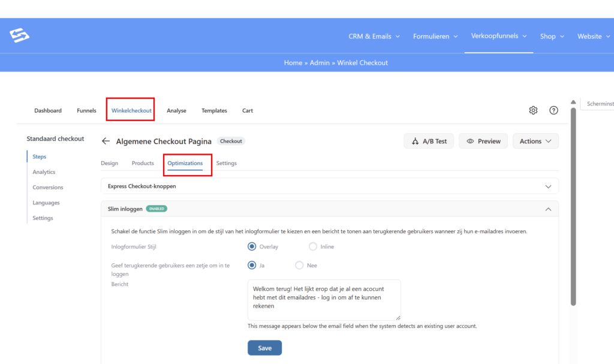The width and height of the screenshot is (614, 364).
Task: Select the Overlay login form style
Action: tap(252, 246)
